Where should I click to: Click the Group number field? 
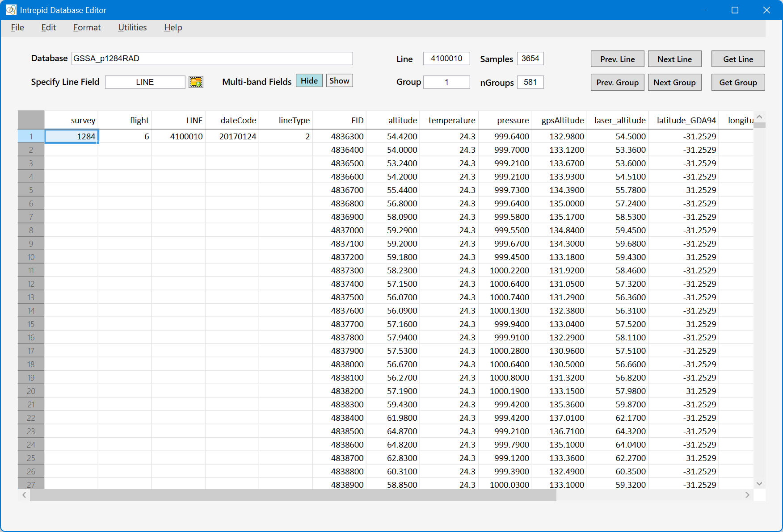coord(447,82)
